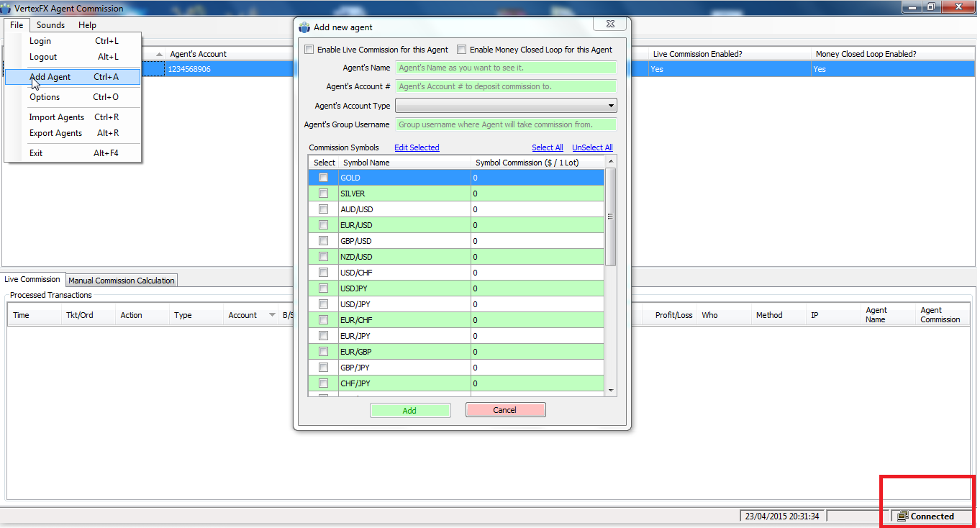
Task: Click SILVER commission value cell
Action: tap(537, 194)
